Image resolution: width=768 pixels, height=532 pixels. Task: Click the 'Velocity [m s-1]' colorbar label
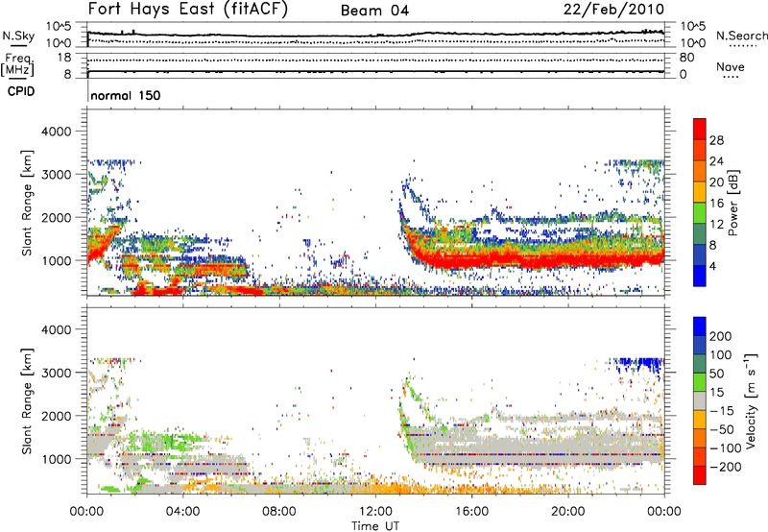pyautogui.click(x=752, y=400)
